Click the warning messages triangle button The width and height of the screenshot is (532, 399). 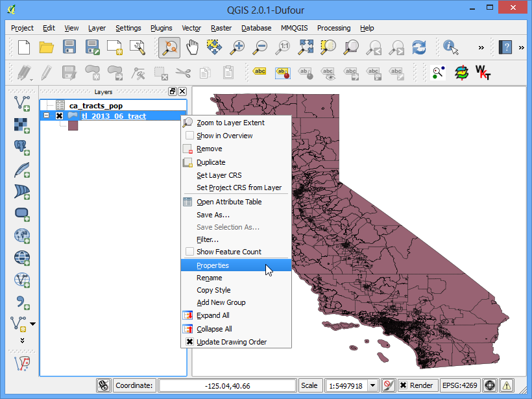coord(507,385)
